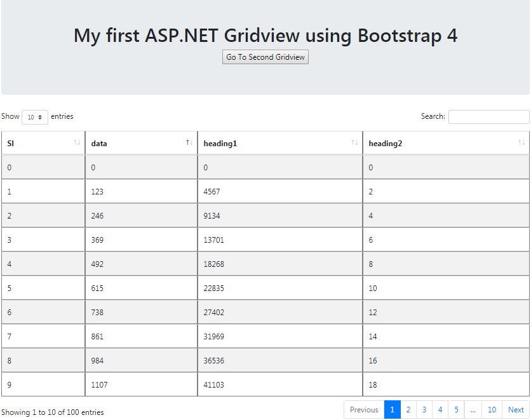Image resolution: width=531 pixels, height=420 pixels.
Task: Click heading2 value 12
Action: pyautogui.click(x=446, y=312)
